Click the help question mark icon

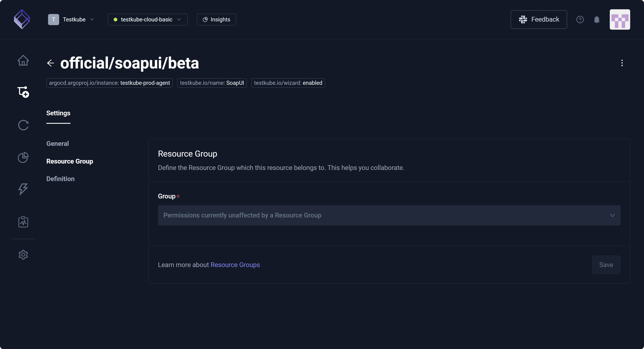tap(580, 20)
